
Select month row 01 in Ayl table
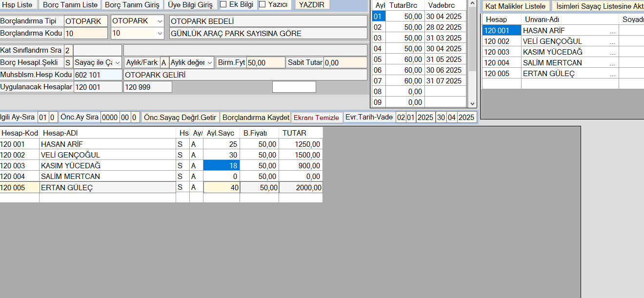coord(379,17)
